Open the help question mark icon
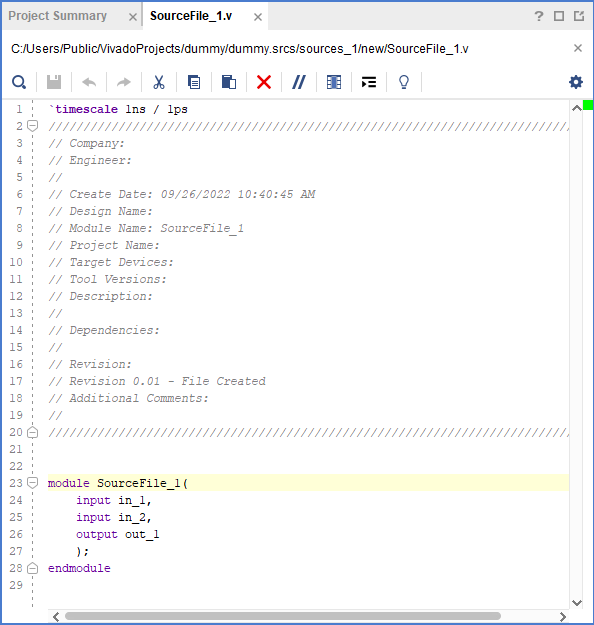Image resolution: width=594 pixels, height=625 pixels. pos(539,16)
